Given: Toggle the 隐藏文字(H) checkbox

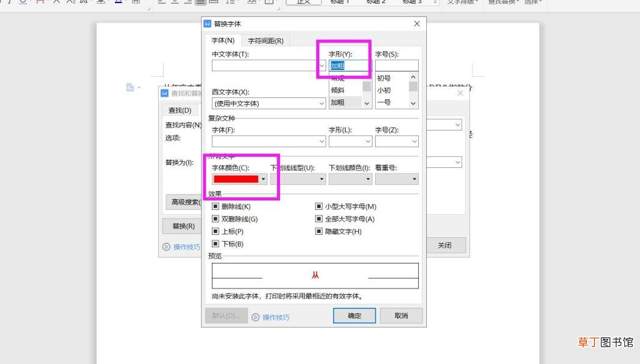Looking at the screenshot, I should 319,231.
